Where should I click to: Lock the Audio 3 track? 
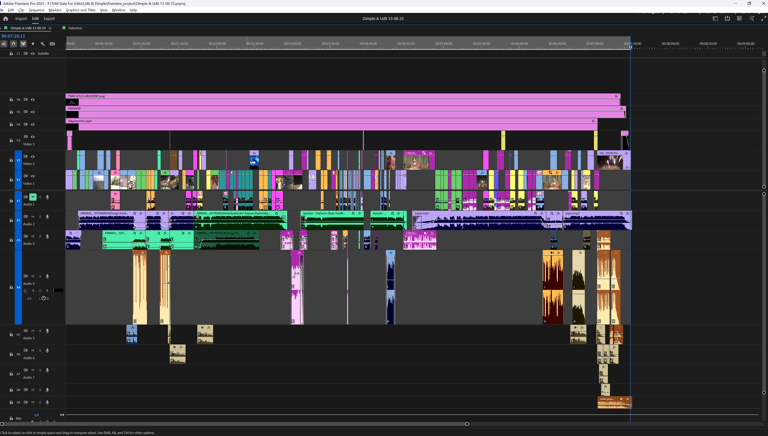point(11,240)
